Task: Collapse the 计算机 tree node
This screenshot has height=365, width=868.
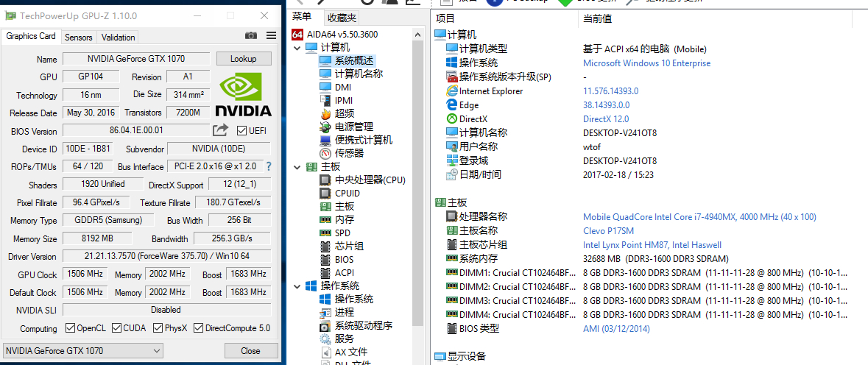Action: pyautogui.click(x=297, y=48)
